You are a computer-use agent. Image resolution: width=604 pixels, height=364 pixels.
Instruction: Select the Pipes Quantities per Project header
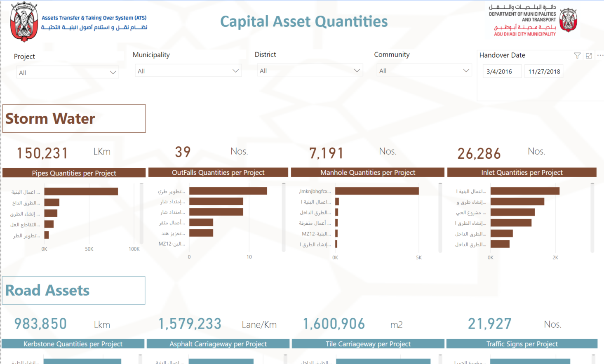pyautogui.click(x=74, y=173)
